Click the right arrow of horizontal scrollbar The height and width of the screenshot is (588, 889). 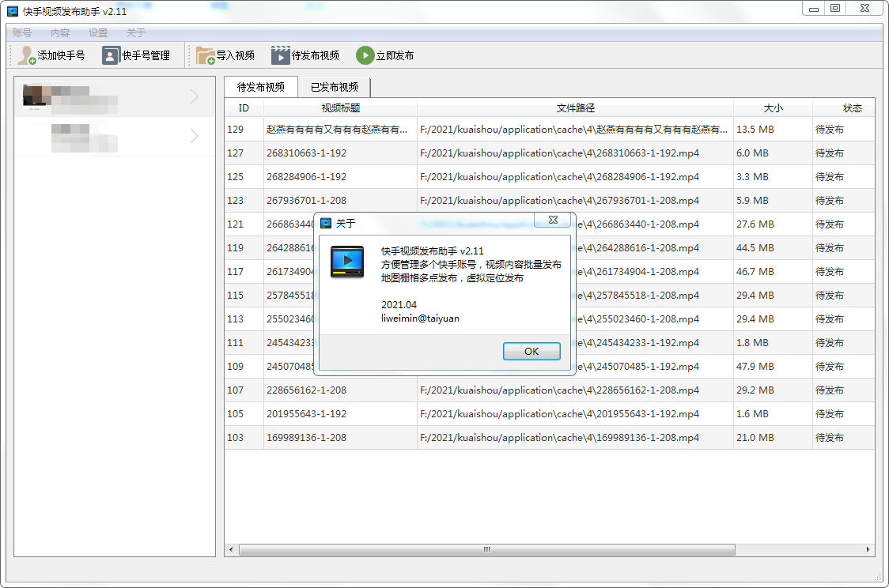(x=868, y=549)
